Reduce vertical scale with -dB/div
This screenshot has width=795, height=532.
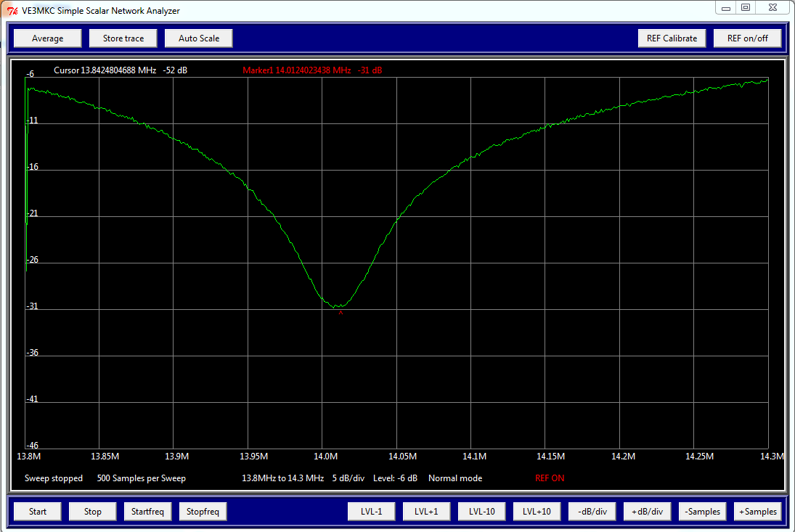(x=592, y=511)
